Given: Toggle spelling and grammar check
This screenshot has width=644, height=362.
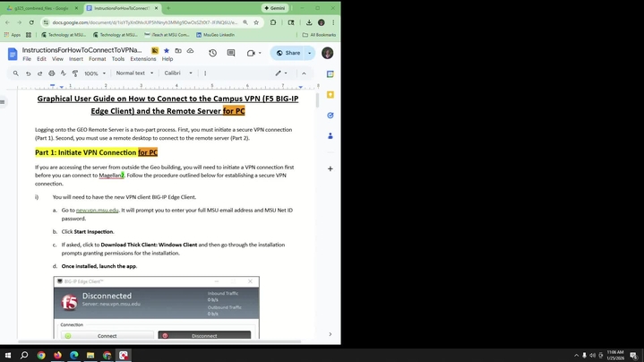Looking at the screenshot, I should (63, 73).
